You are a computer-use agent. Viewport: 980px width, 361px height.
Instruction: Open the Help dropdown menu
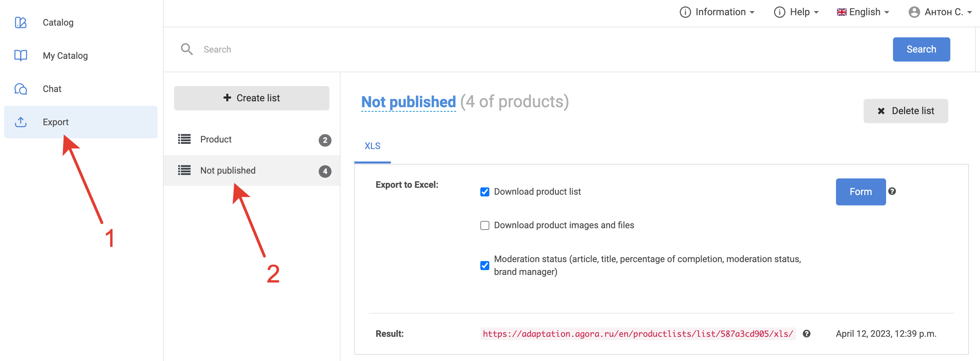[796, 12]
